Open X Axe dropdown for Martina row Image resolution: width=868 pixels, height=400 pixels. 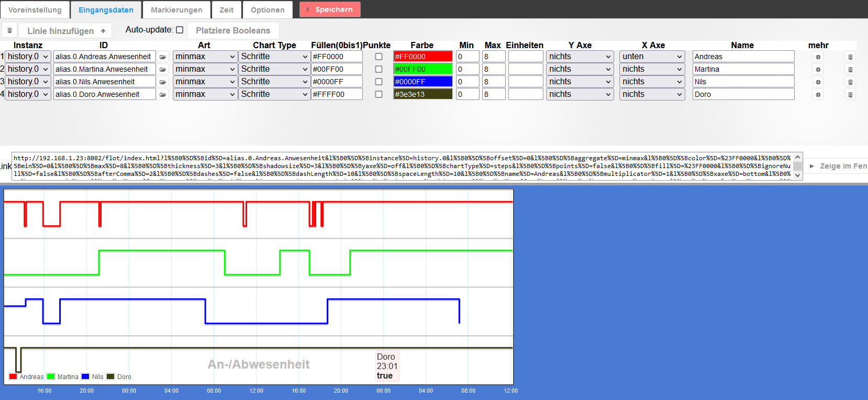pos(652,69)
